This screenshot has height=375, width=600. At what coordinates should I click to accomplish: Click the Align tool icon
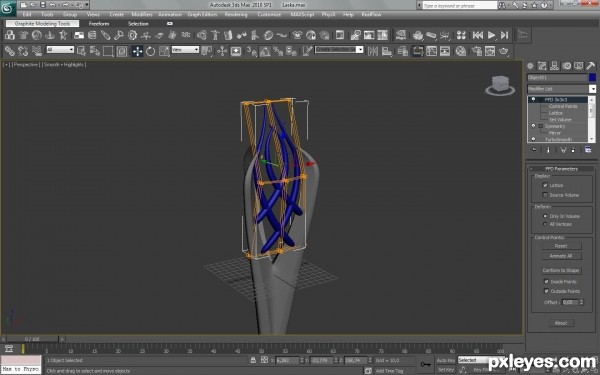coord(386,51)
